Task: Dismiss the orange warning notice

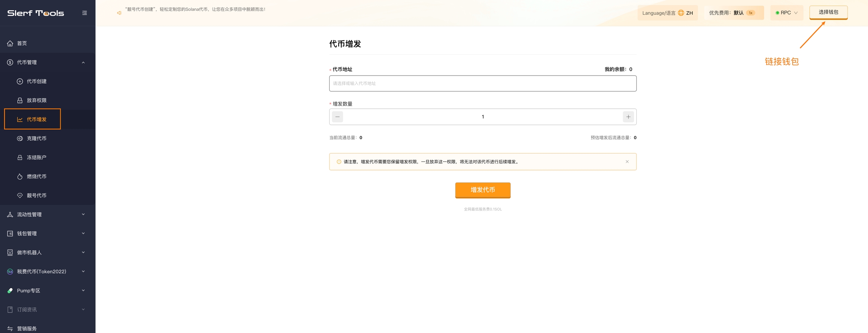Action: (x=627, y=162)
